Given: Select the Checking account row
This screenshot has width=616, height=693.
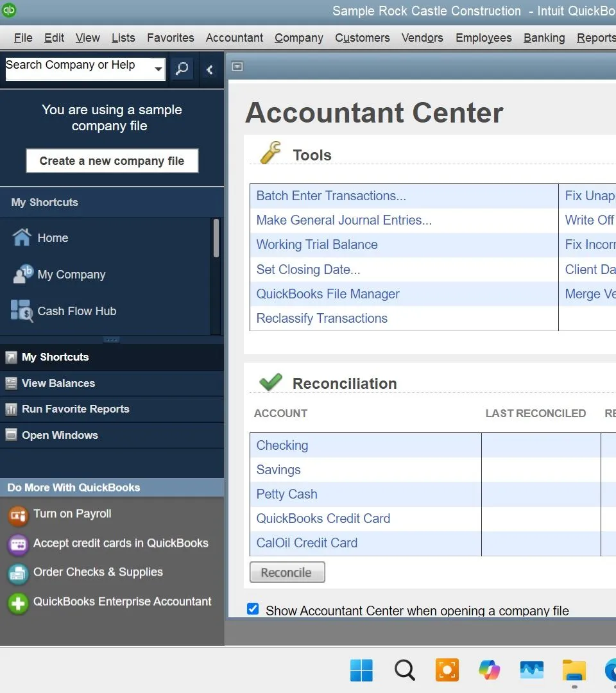Looking at the screenshot, I should point(366,445).
